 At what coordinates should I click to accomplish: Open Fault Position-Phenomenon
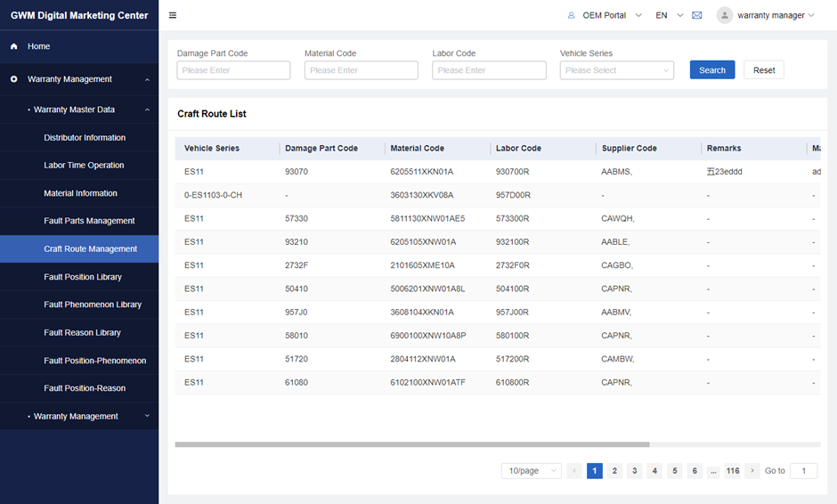click(79, 361)
